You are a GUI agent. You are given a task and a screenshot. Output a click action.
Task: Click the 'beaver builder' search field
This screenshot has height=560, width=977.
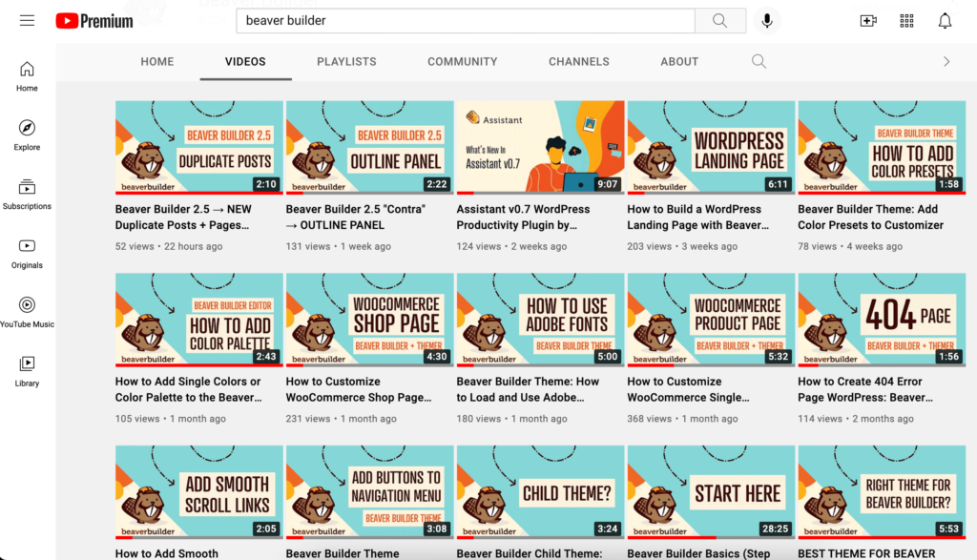[x=466, y=21]
